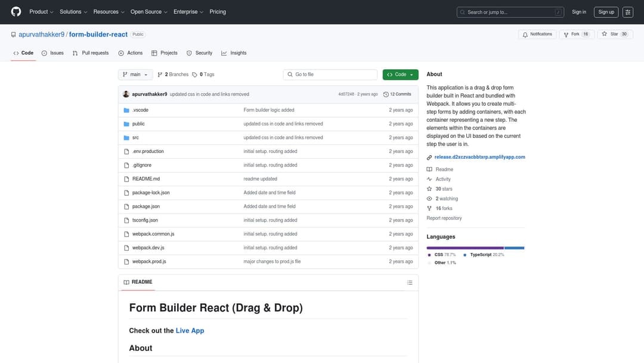The width and height of the screenshot is (644, 363).
Task: Expand the Enterprise menu
Action: pyautogui.click(x=188, y=12)
